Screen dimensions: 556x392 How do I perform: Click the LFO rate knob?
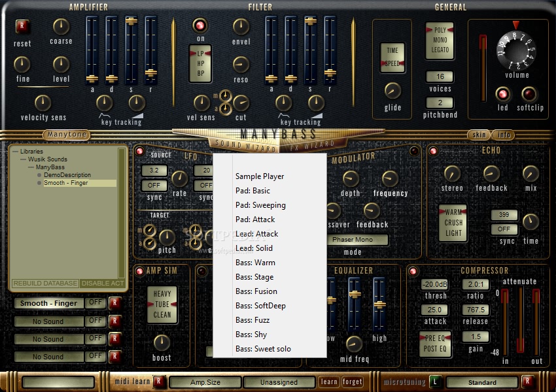179,178
